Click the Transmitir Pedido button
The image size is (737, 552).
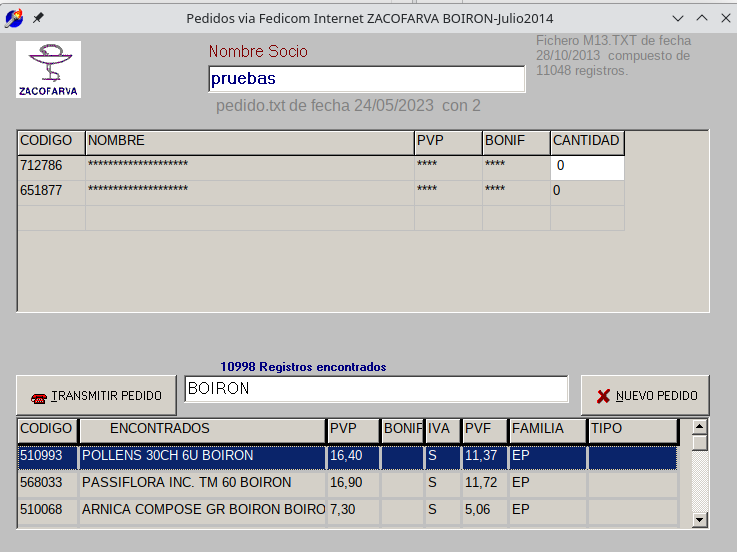coord(96,396)
